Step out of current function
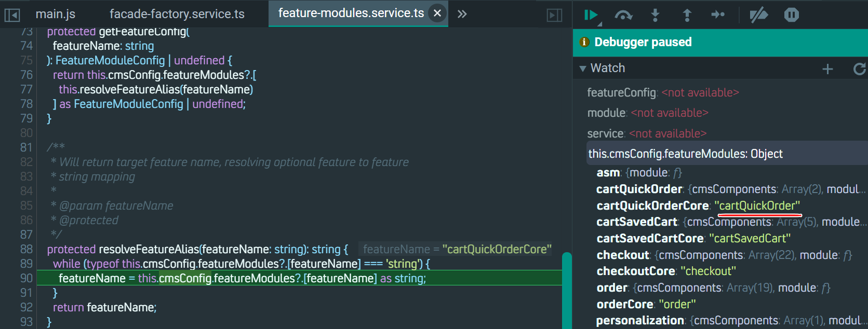The image size is (868, 329). [x=687, y=15]
